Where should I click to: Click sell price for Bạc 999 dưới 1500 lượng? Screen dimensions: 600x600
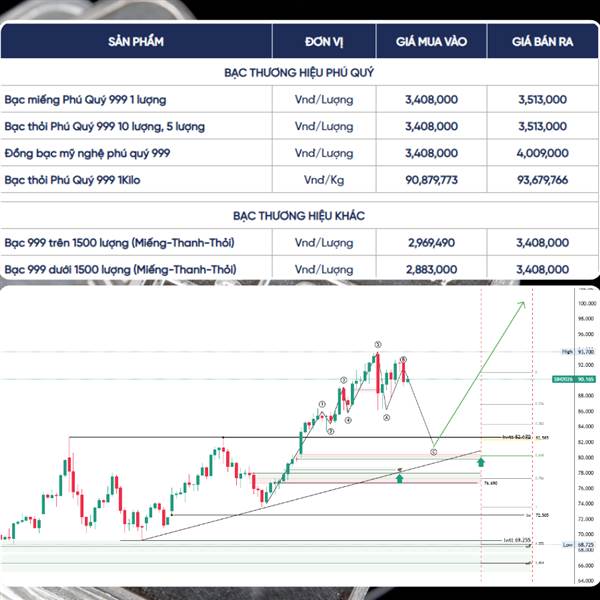click(543, 269)
